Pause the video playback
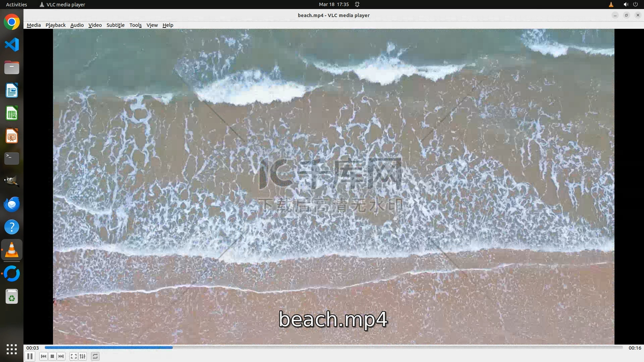 pos(30,356)
